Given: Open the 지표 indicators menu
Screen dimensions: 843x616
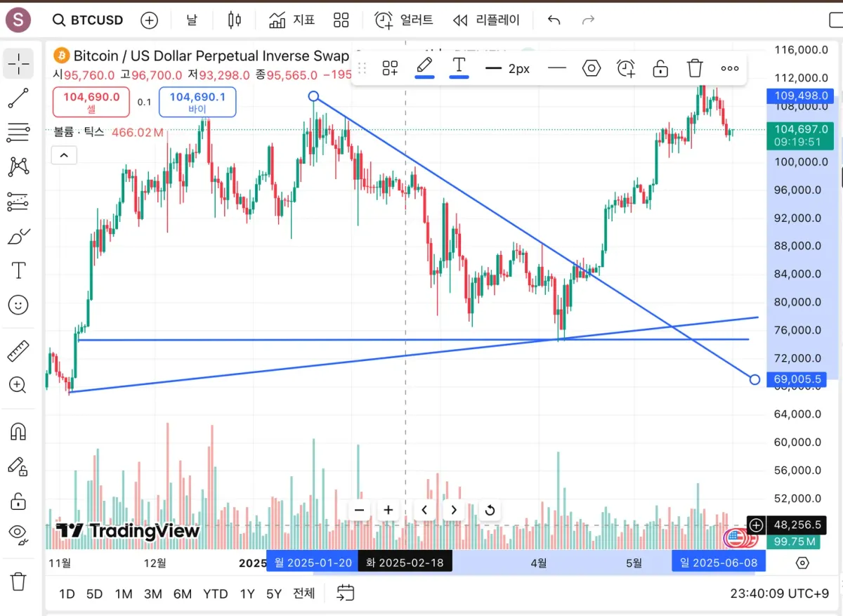Looking at the screenshot, I should (292, 20).
